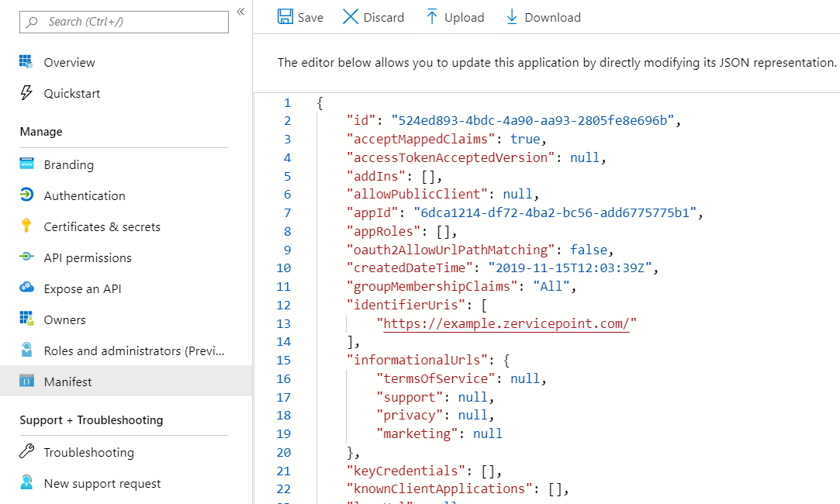The image size is (840, 504).
Task: Click the Download arrow icon
Action: (511, 17)
